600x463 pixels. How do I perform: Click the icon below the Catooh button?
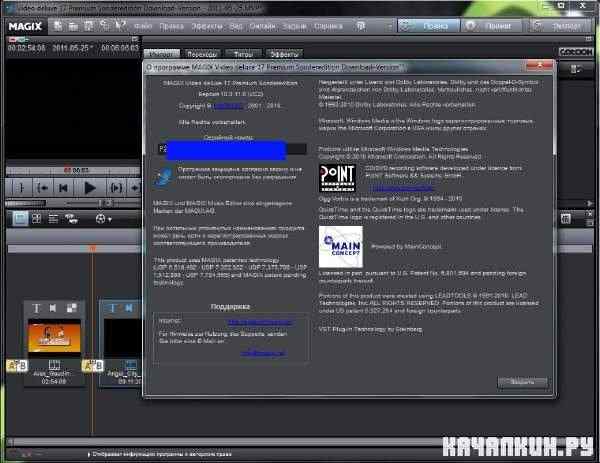pos(575,69)
